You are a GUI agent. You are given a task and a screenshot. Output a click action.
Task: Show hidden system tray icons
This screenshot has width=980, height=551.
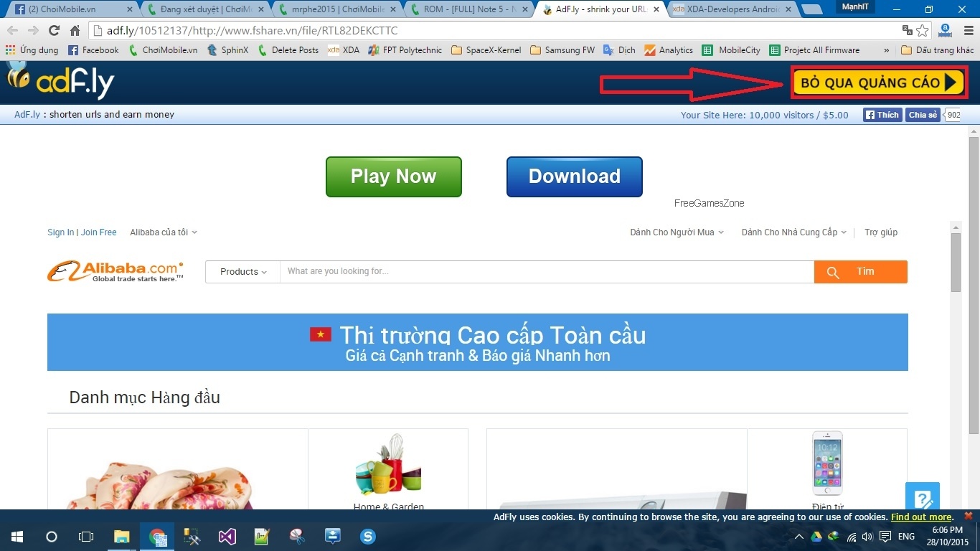798,537
